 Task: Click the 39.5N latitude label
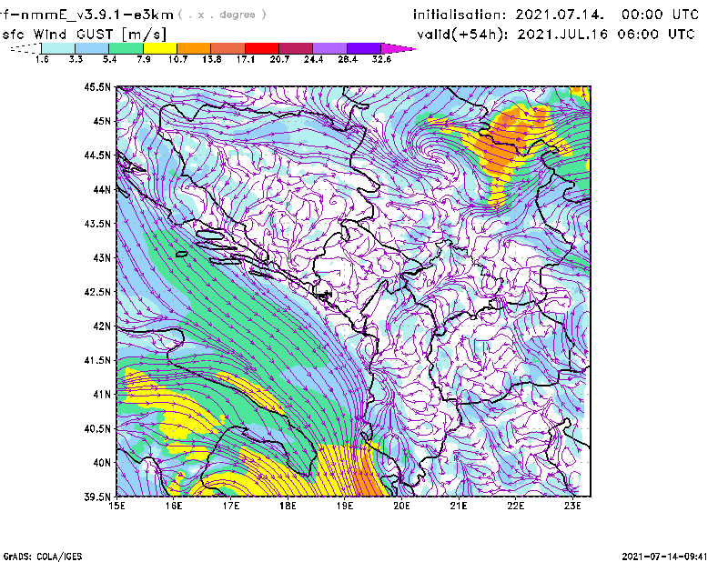click(97, 497)
